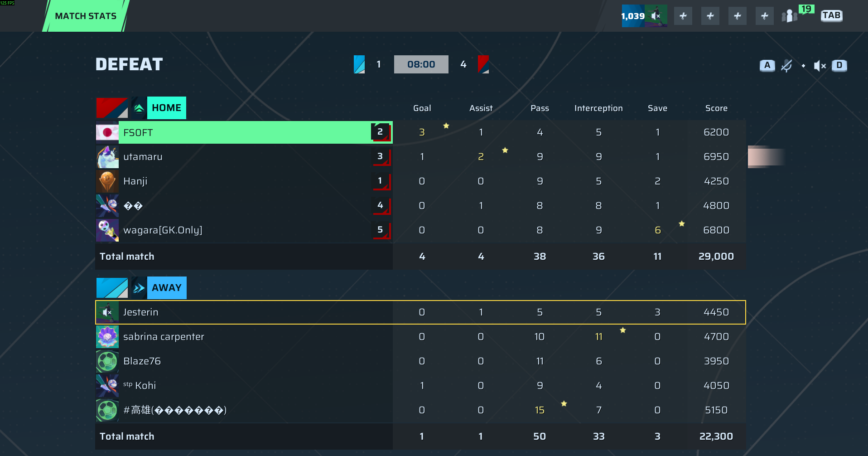This screenshot has height=456, width=868.
Task: Click the blue Away team emblem icon
Action: (139, 288)
